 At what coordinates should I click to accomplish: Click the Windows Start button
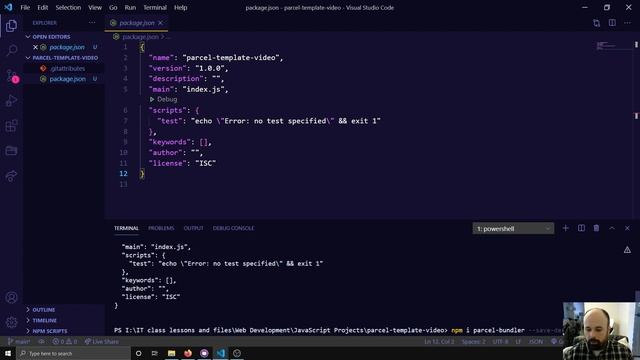8,353
